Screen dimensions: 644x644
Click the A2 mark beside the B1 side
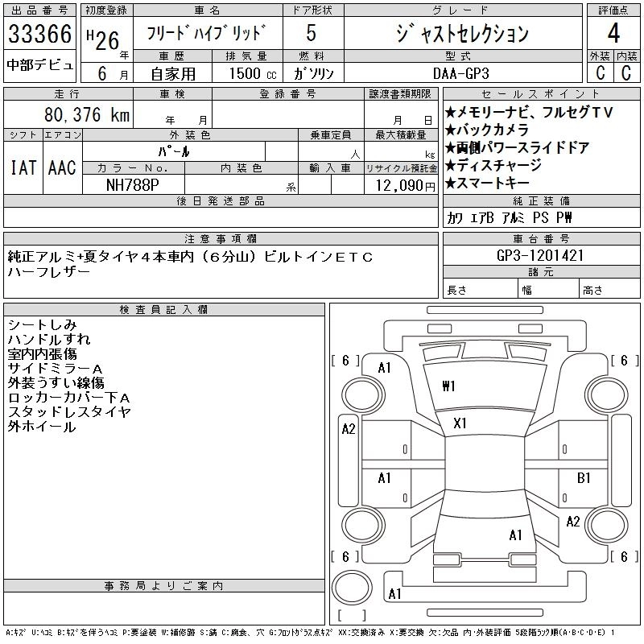tap(572, 522)
